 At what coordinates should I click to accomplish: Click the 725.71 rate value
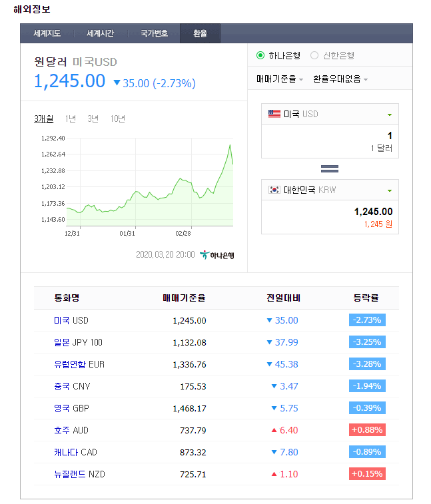coord(193,475)
